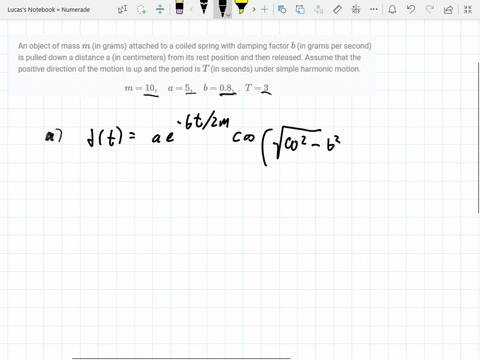
Task: Toggle the ruler on the canvas
Action: (337, 9)
